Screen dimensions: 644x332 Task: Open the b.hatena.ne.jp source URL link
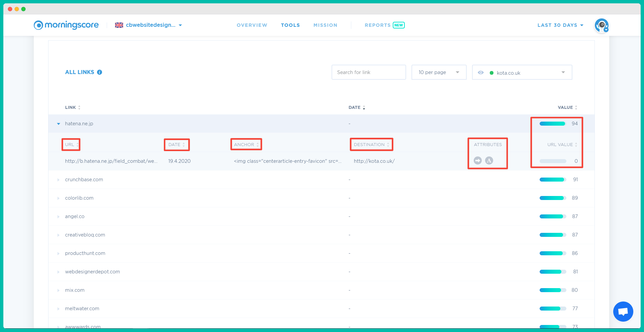(x=111, y=161)
